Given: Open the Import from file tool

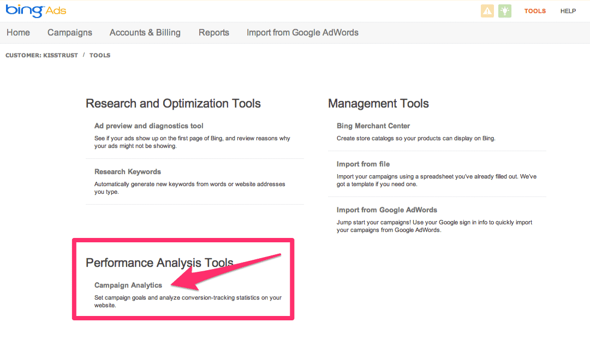Looking at the screenshot, I should pos(363,164).
